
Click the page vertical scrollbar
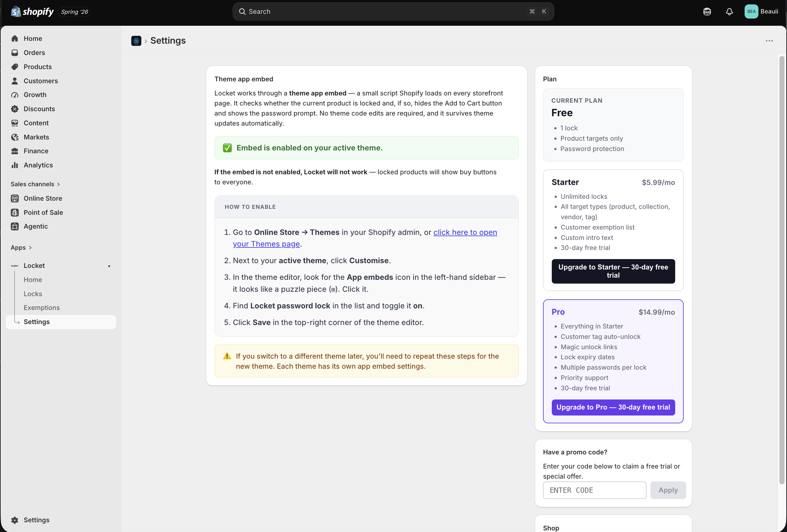(782, 270)
